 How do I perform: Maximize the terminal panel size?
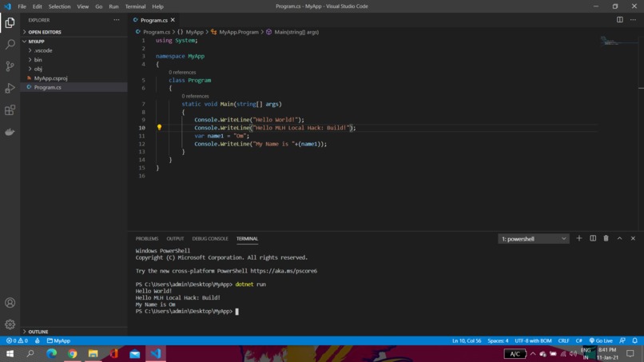point(619,238)
